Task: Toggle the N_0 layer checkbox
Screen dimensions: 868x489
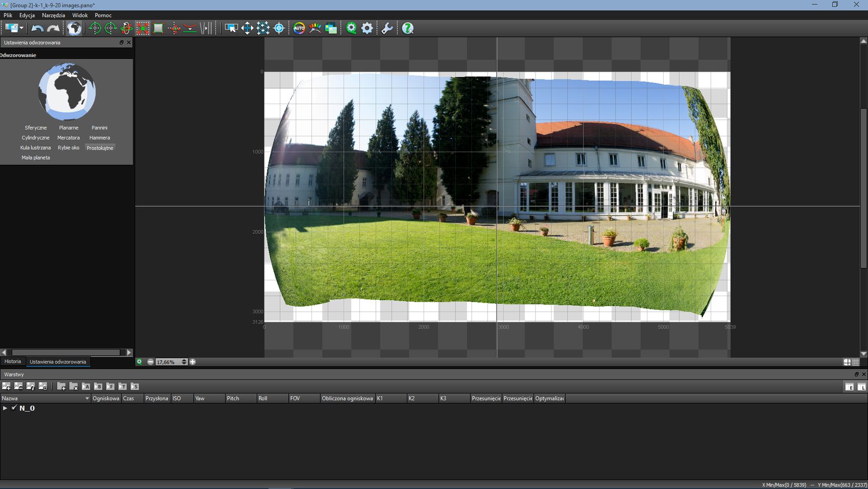Action: pos(14,408)
